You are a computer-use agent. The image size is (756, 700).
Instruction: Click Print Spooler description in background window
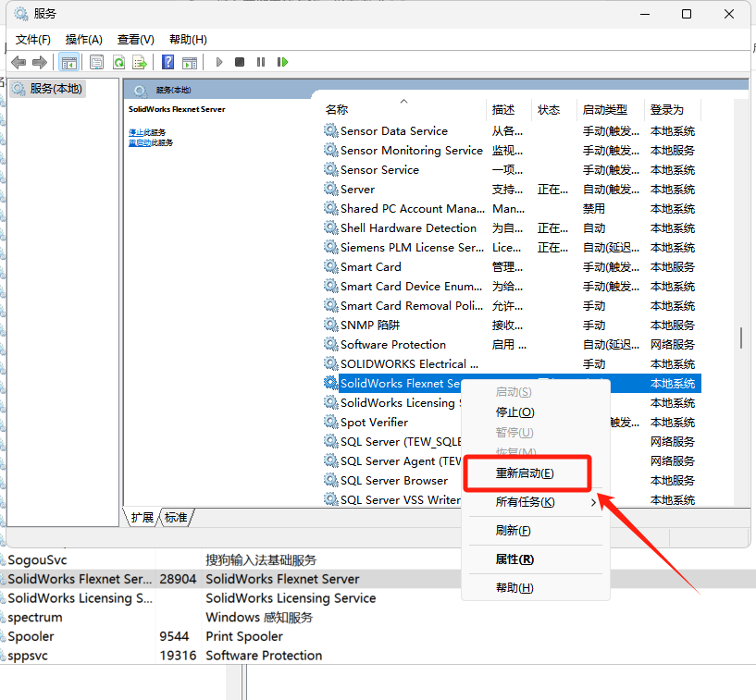[244, 636]
